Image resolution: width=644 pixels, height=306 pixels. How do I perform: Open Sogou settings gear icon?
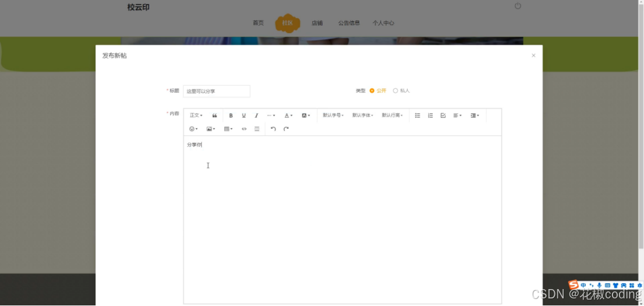[639, 285]
